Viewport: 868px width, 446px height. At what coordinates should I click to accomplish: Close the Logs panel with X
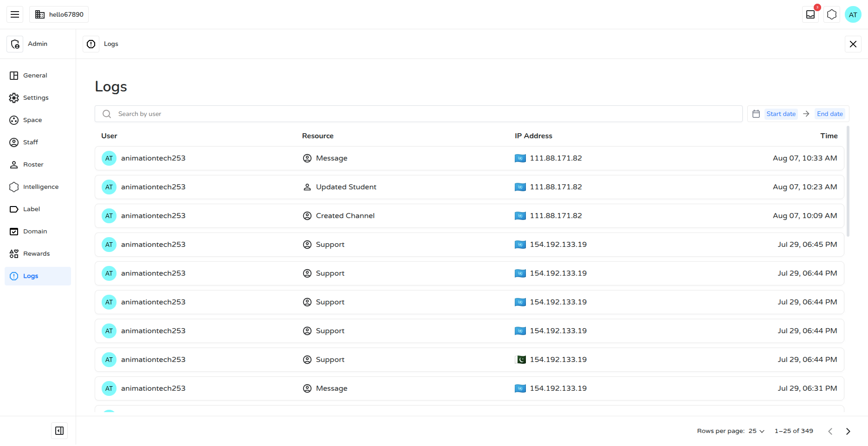tap(853, 44)
